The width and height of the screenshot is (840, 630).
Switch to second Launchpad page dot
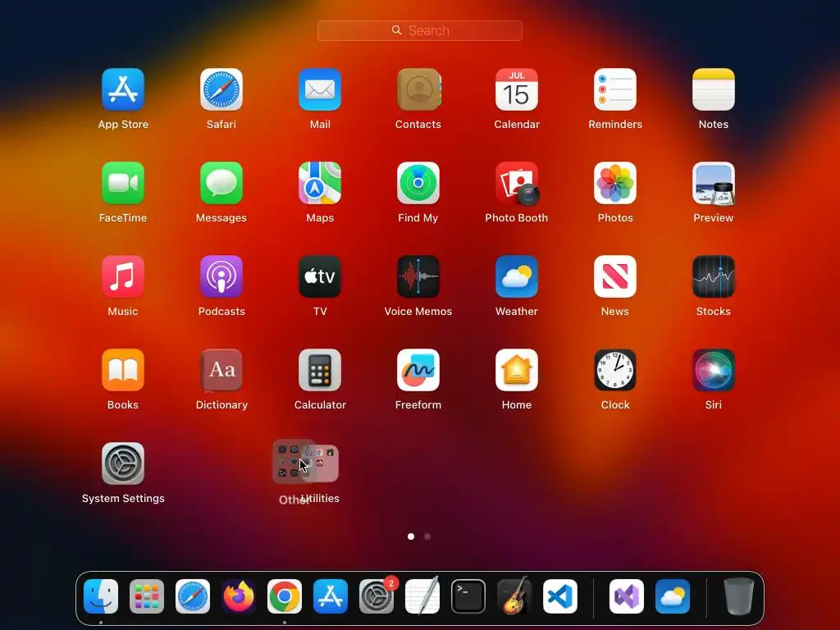427,536
